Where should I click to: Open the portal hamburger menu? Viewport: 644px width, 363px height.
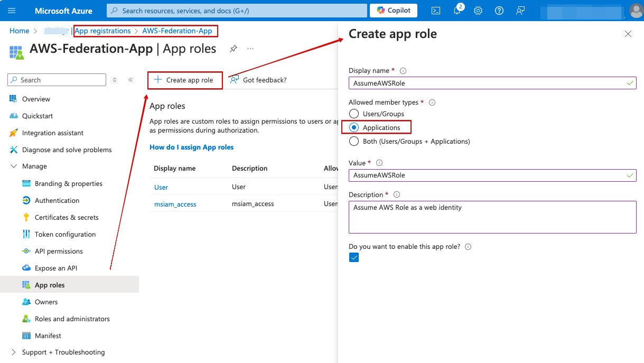pyautogui.click(x=12, y=11)
